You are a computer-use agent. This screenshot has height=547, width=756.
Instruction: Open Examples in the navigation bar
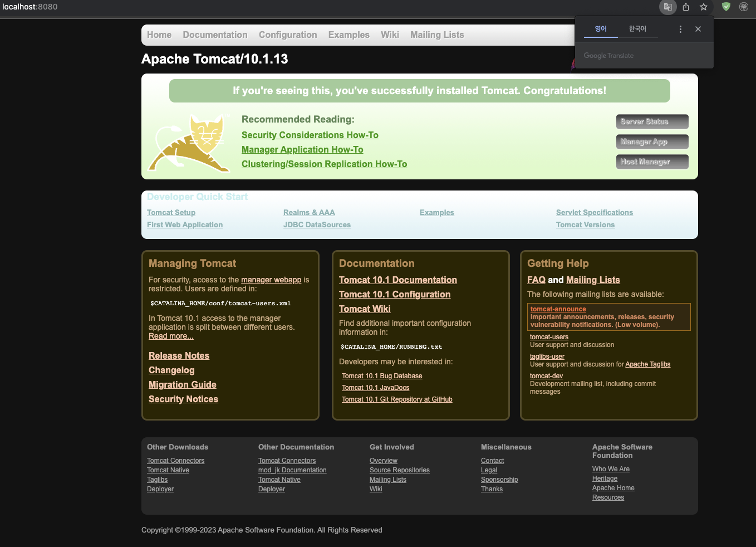point(349,35)
